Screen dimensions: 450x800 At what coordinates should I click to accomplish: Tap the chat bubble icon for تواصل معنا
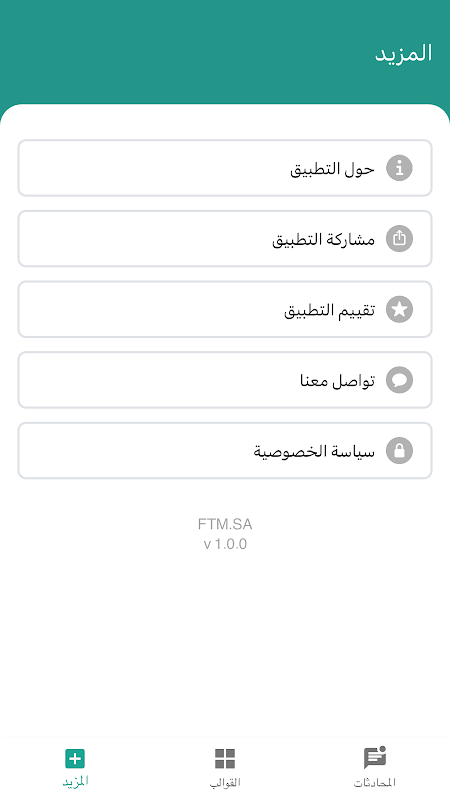pyautogui.click(x=399, y=380)
